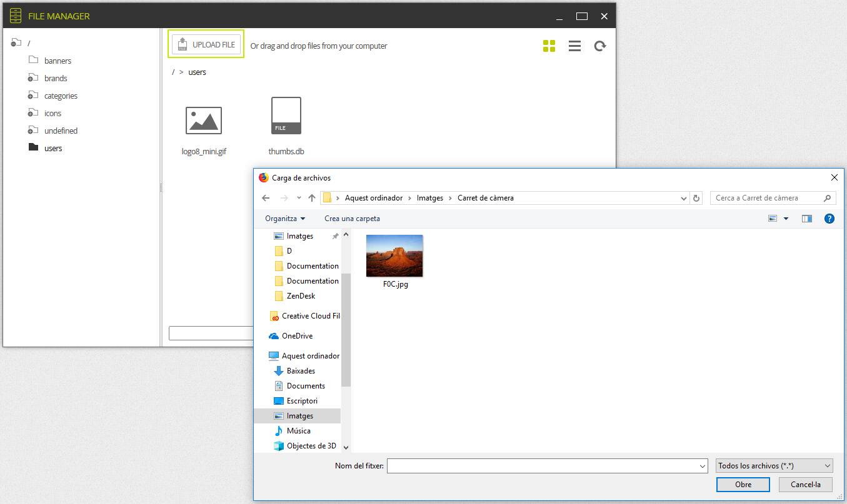This screenshot has width=847, height=504.
Task: Toggle the preview pane icon in dialog
Action: click(x=807, y=219)
